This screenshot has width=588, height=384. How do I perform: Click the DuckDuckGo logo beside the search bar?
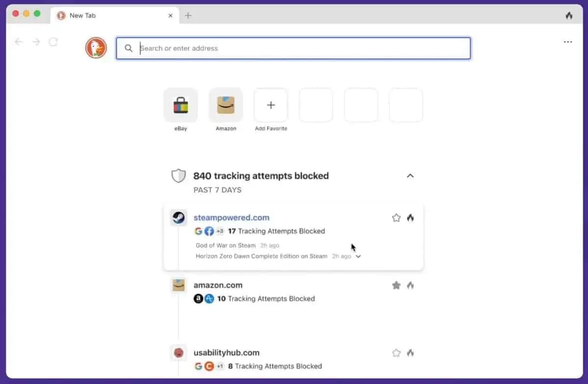(96, 48)
